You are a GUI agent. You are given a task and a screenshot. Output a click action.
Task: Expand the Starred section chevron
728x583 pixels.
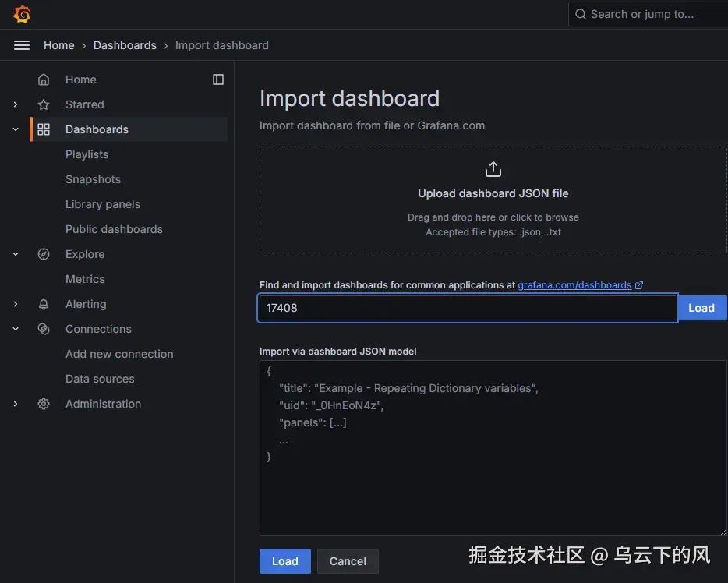point(16,104)
